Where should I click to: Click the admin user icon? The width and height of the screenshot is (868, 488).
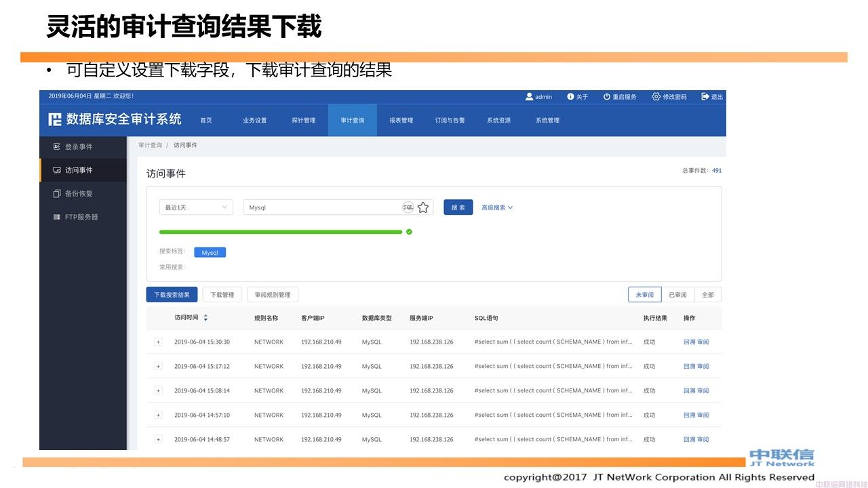click(529, 97)
